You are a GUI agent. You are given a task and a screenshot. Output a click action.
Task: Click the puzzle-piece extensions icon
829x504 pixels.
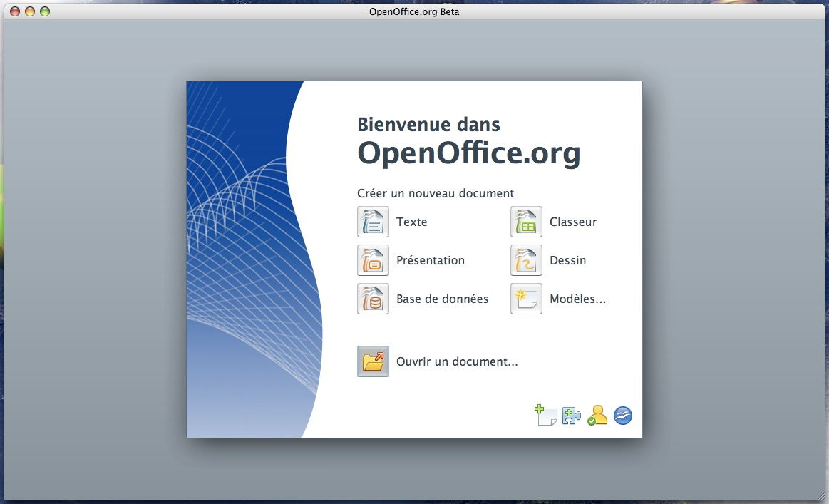coord(571,416)
